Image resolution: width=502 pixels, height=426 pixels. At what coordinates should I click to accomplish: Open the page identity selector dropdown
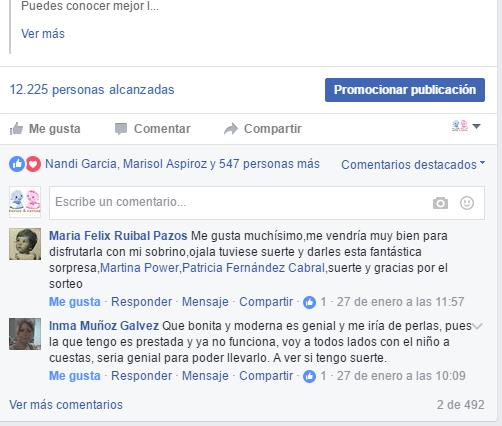point(466,126)
